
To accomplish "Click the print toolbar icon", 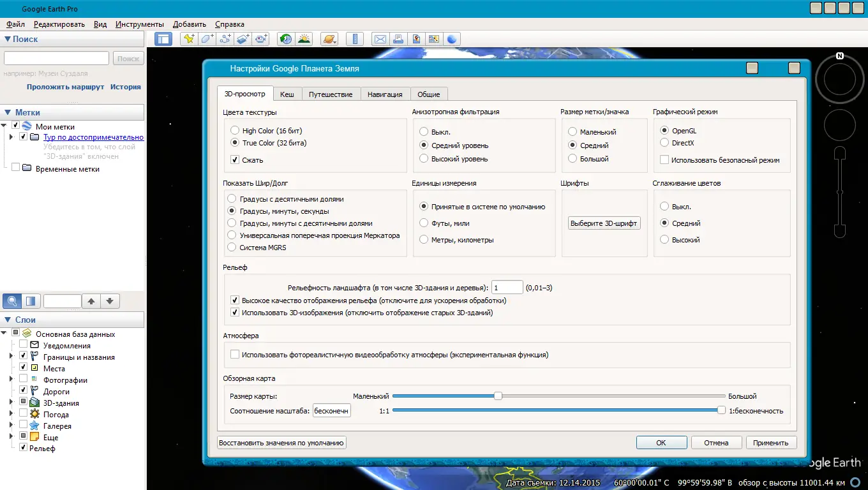I will tap(398, 39).
